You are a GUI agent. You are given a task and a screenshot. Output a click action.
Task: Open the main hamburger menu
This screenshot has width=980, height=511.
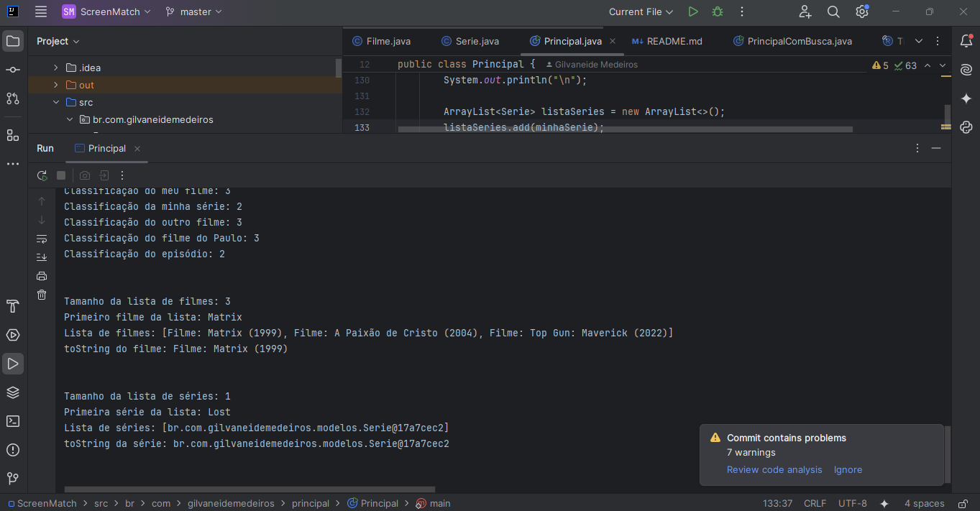tap(41, 11)
